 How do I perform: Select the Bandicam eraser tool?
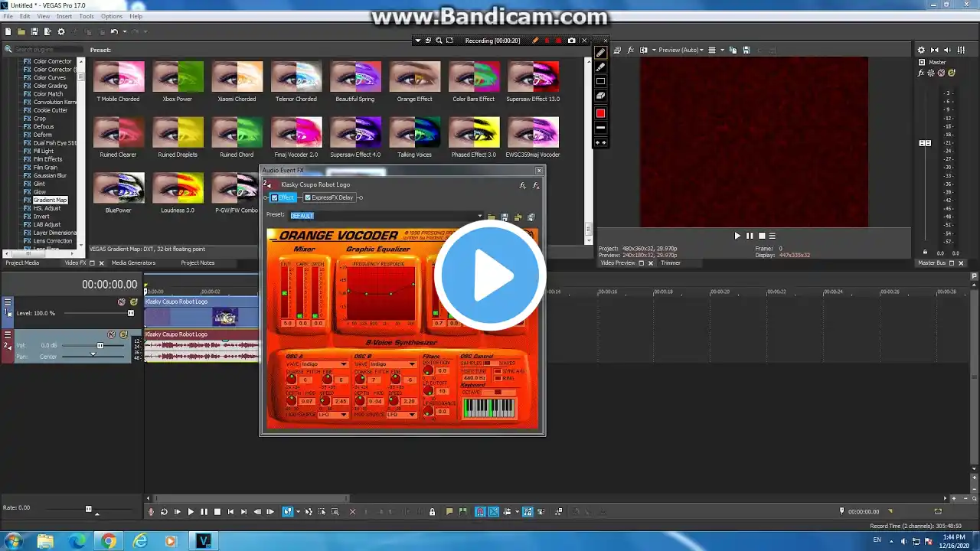point(601,96)
